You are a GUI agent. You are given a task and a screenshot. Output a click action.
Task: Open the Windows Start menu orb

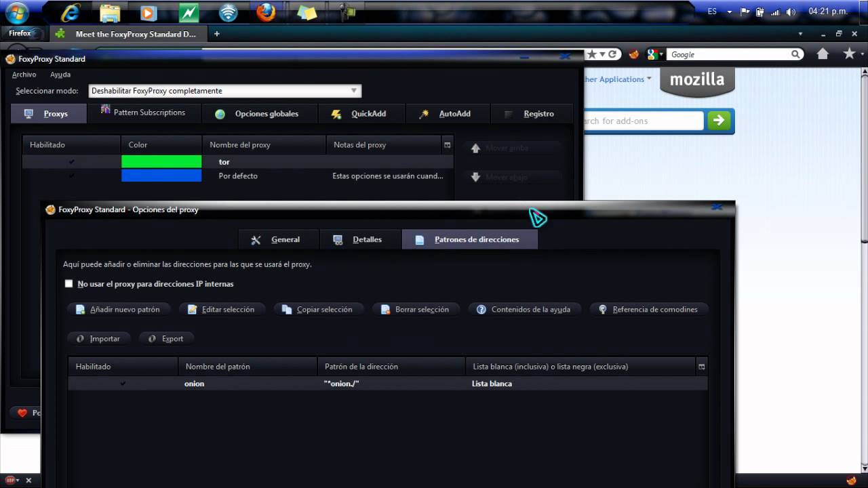(x=17, y=12)
